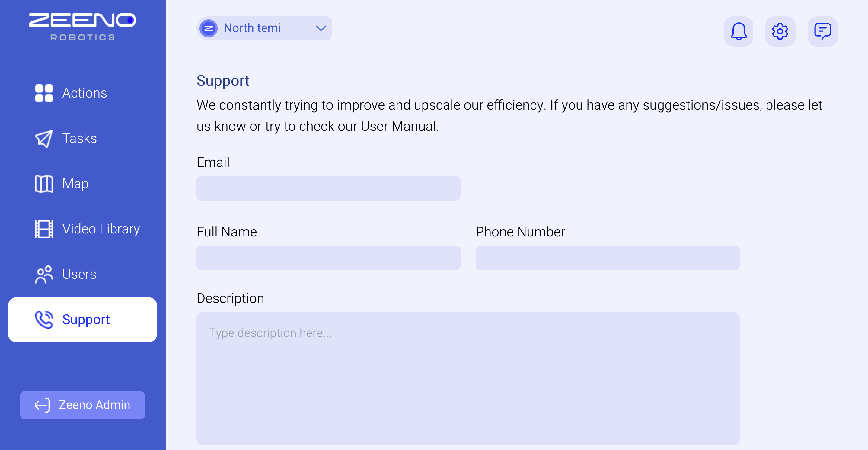The width and height of the screenshot is (868, 450).
Task: Click the Email input field
Action: click(328, 188)
